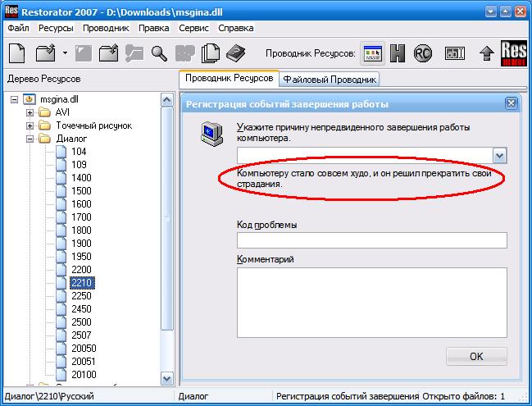Select the AVI folder in tree
Screen dimensions: 532x406
point(62,112)
